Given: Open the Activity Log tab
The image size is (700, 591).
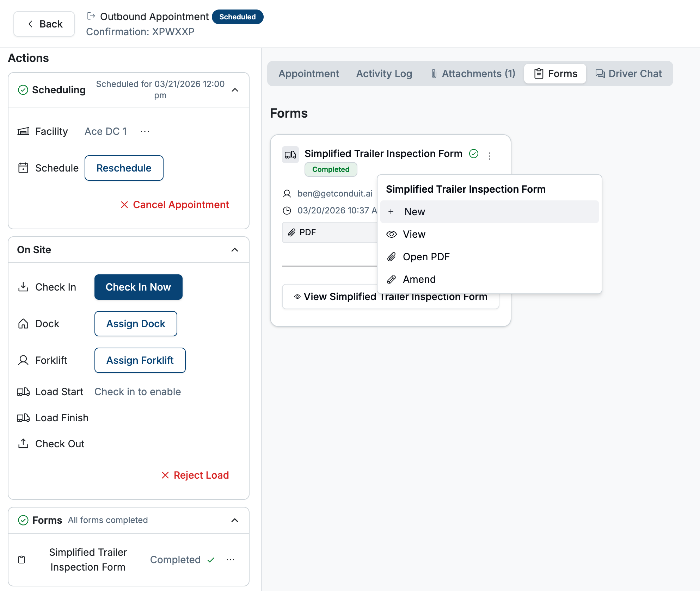Looking at the screenshot, I should [x=384, y=74].
